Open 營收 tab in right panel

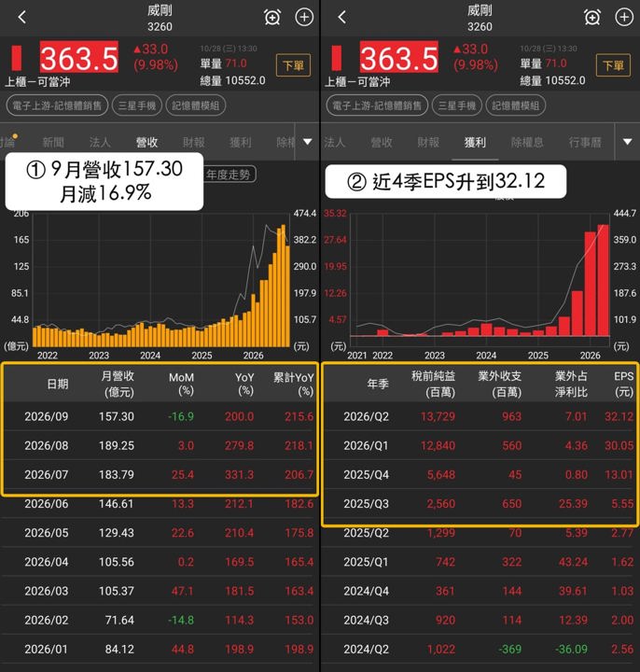pyautogui.click(x=382, y=142)
